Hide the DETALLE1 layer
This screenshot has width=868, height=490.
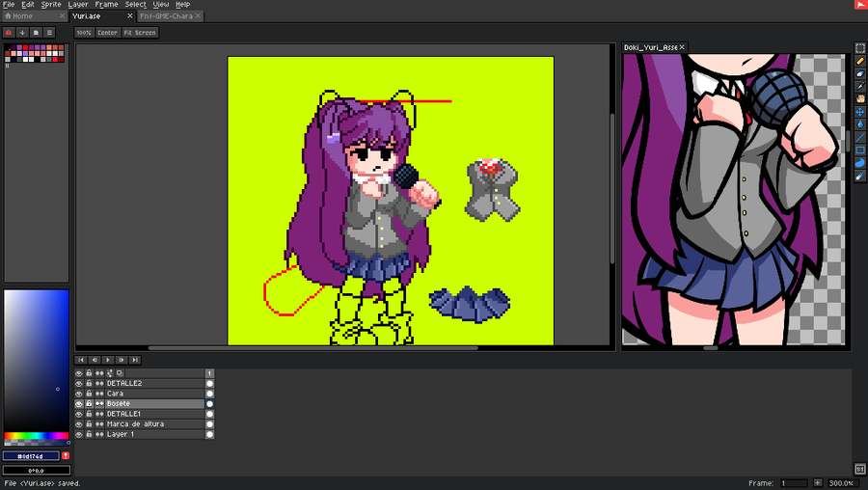[79, 414]
